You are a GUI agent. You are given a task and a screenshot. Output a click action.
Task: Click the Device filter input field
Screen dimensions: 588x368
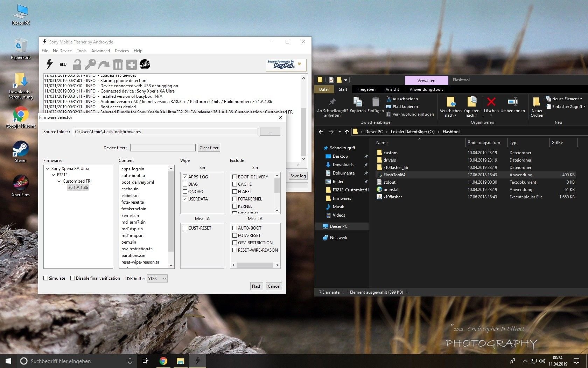163,148
